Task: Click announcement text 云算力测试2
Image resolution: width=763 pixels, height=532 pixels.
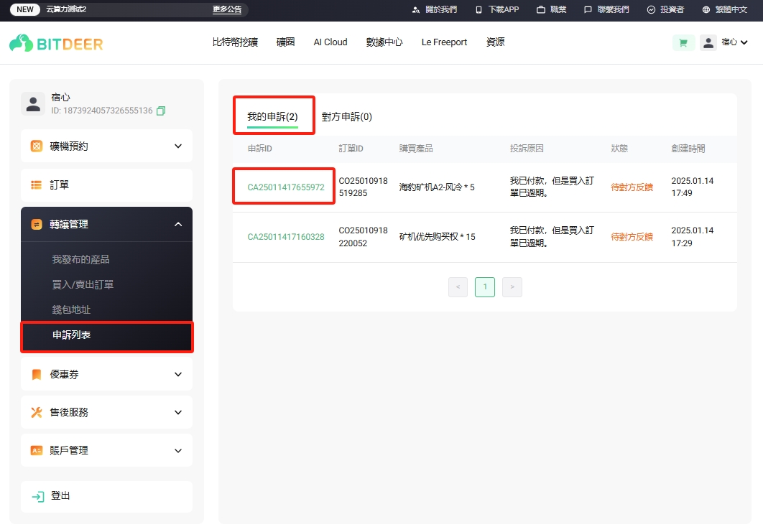Action: coord(66,9)
